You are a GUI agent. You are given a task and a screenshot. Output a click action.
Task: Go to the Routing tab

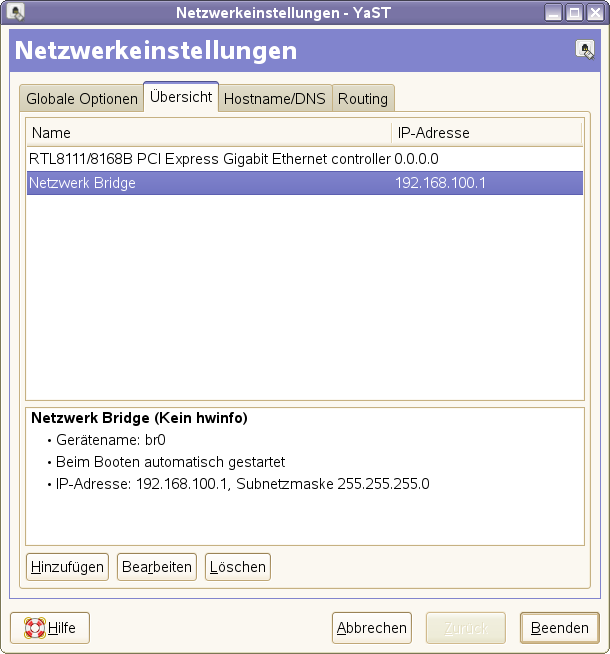[x=363, y=99]
